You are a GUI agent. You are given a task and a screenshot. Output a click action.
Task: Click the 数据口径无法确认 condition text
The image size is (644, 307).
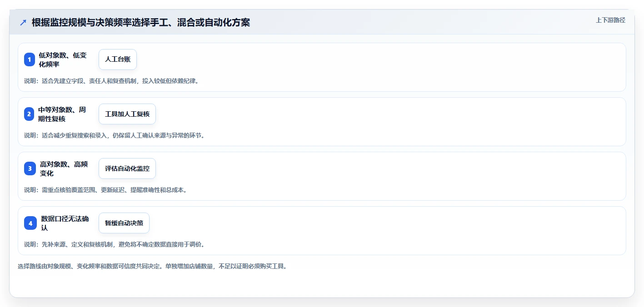point(65,223)
